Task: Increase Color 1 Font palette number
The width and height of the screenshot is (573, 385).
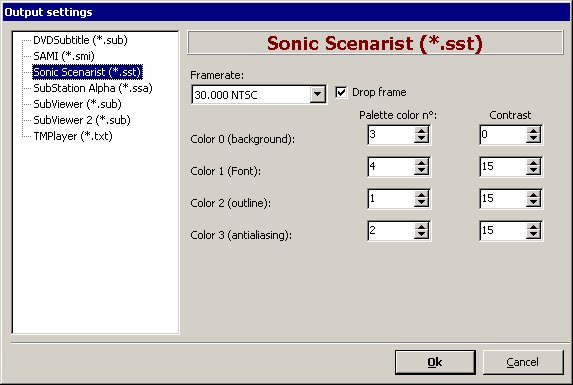Action: 421,163
